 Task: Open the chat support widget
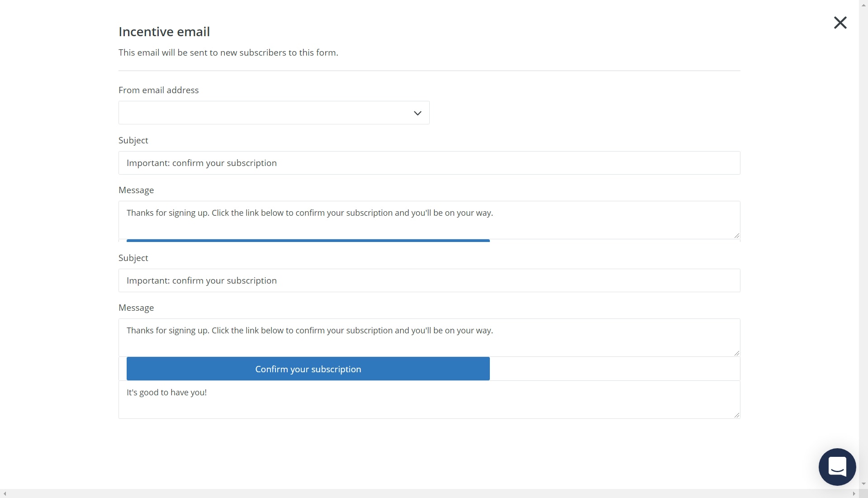click(837, 466)
